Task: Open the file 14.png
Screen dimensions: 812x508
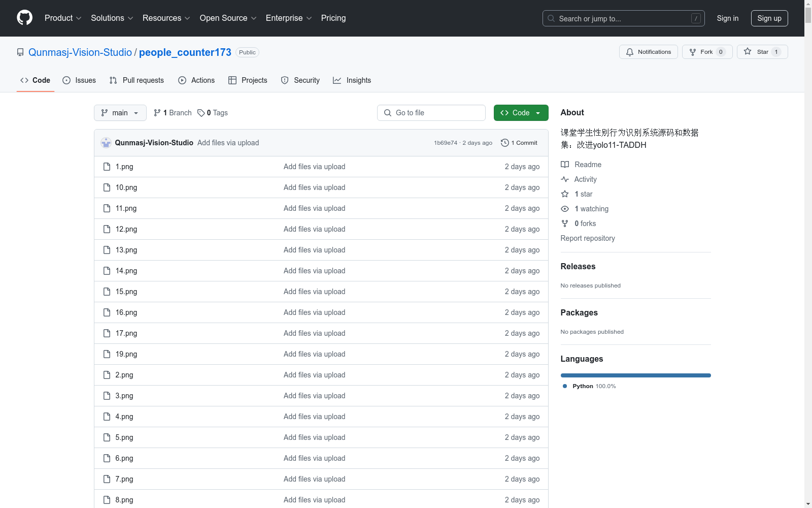Action: (x=126, y=271)
